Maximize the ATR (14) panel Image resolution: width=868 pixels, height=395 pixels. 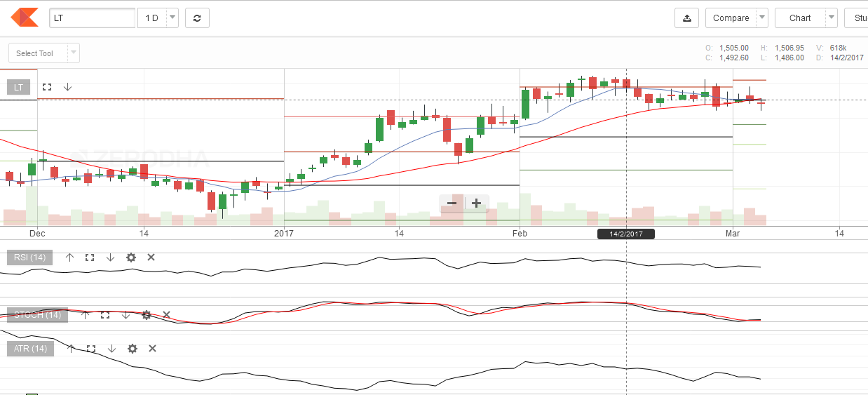pos(90,349)
